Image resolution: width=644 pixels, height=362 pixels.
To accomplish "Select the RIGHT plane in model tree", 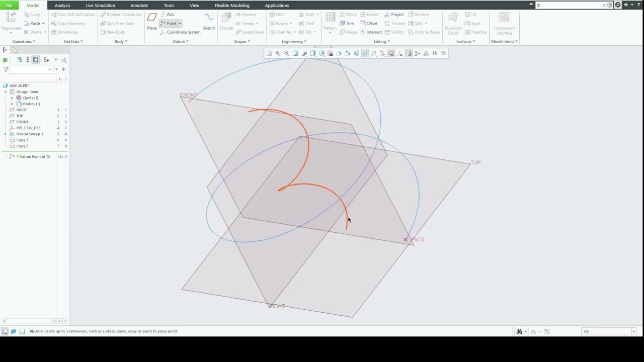I will pyautogui.click(x=22, y=110).
